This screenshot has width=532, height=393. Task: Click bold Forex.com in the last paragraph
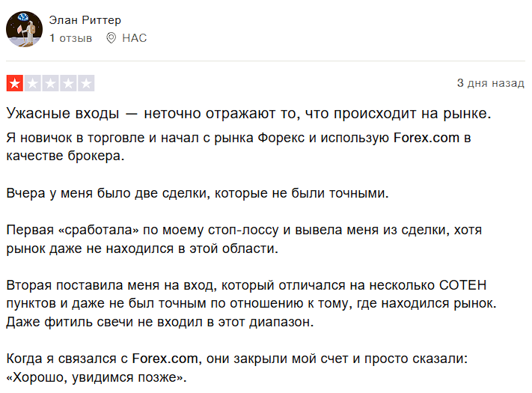[165, 359]
